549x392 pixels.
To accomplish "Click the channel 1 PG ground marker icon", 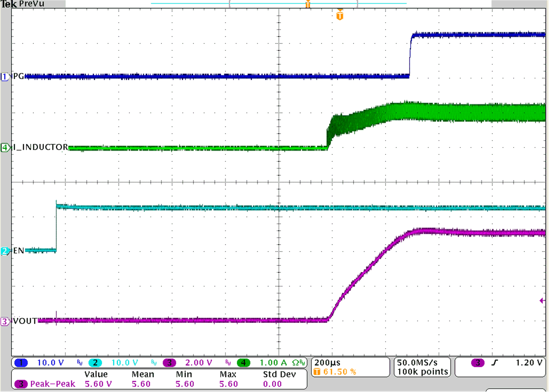I will coord(4,76).
